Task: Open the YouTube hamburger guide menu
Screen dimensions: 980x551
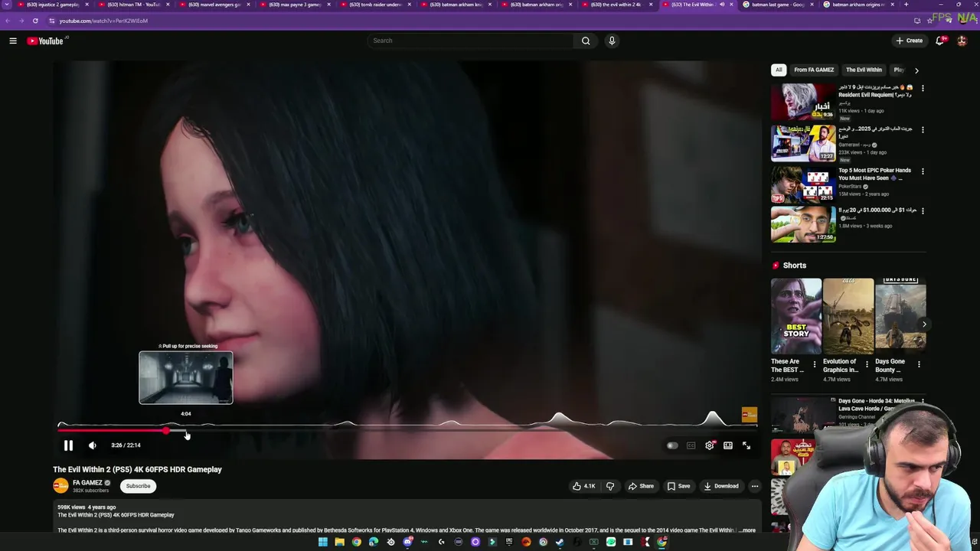Action: point(13,41)
